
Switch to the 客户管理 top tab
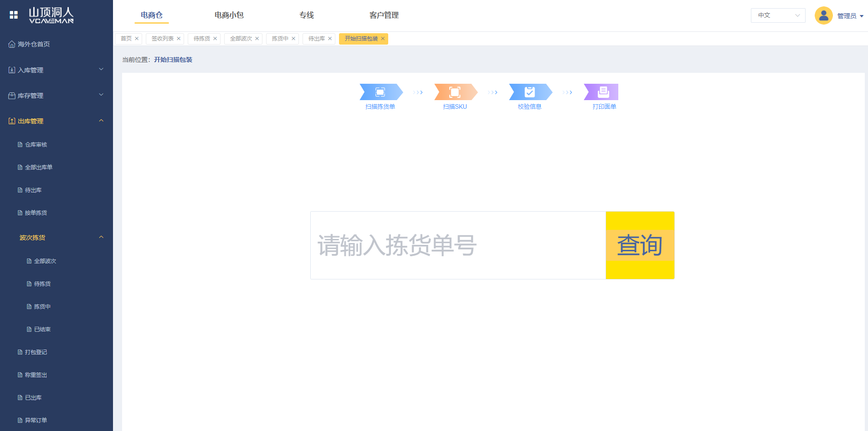click(384, 15)
